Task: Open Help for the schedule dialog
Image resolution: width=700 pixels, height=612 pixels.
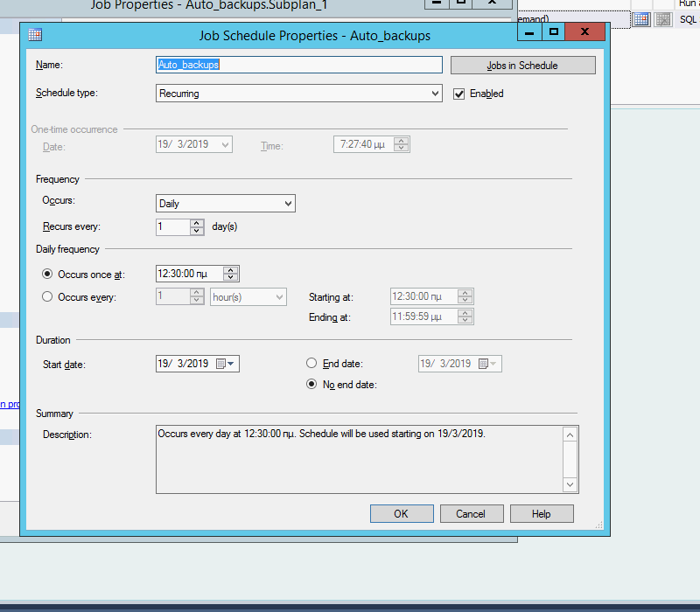Action: tap(542, 514)
